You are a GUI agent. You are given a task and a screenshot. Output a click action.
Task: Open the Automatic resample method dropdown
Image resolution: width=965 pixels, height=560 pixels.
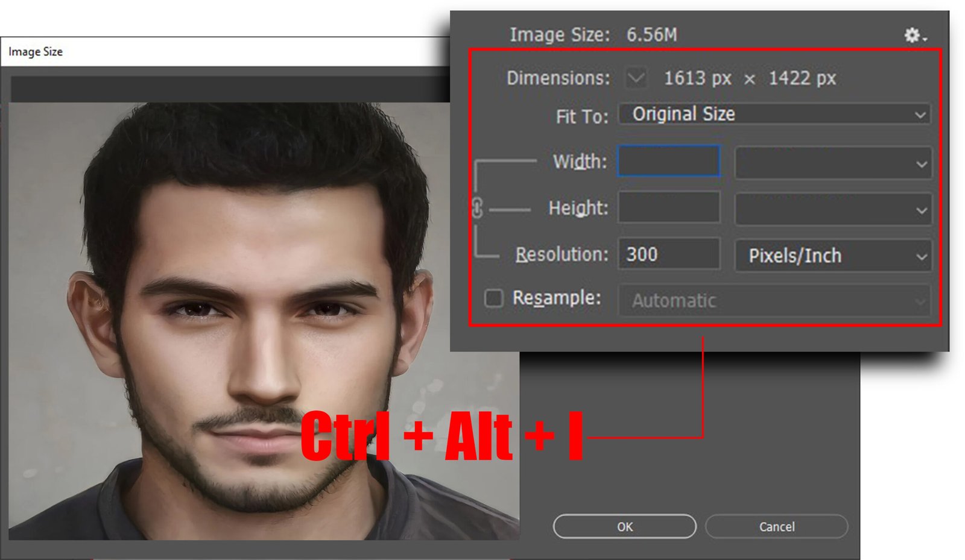click(x=774, y=300)
